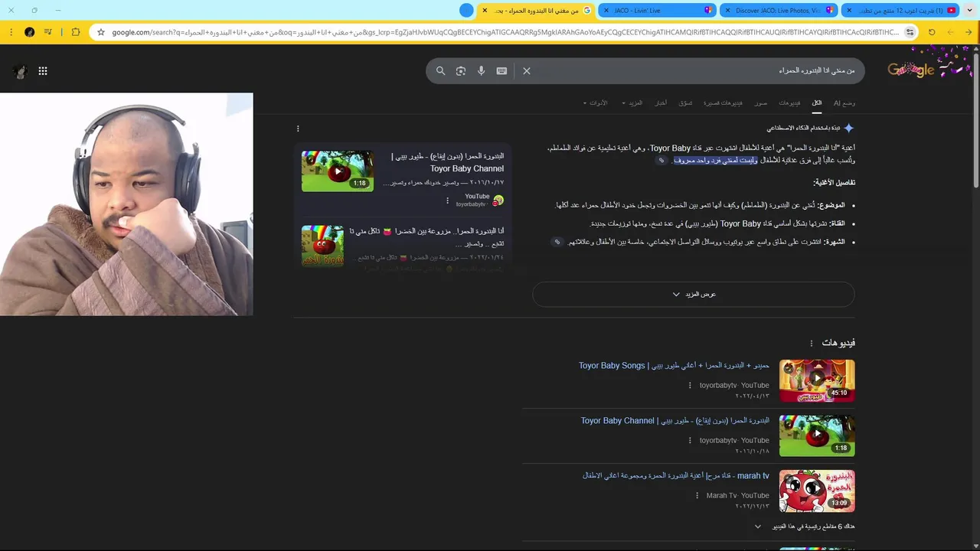Switch to the YouTube '(1) شربت' browser tab

click(x=901, y=10)
